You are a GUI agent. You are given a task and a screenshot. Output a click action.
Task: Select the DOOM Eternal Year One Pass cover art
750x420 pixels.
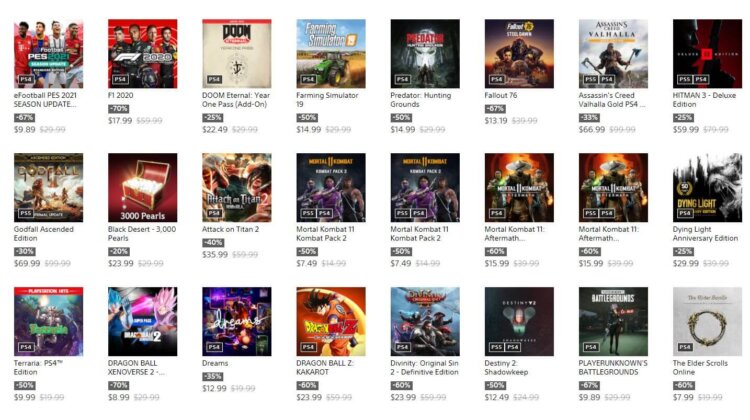click(x=237, y=54)
